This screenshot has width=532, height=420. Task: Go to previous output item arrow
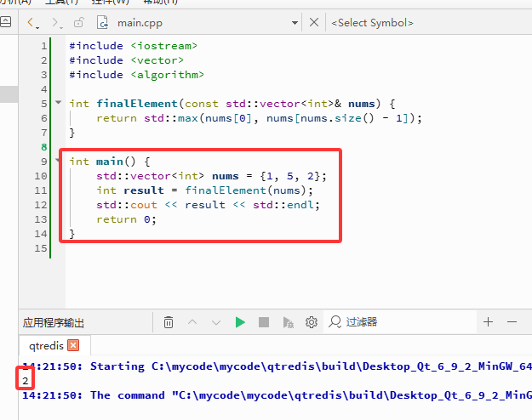click(192, 322)
